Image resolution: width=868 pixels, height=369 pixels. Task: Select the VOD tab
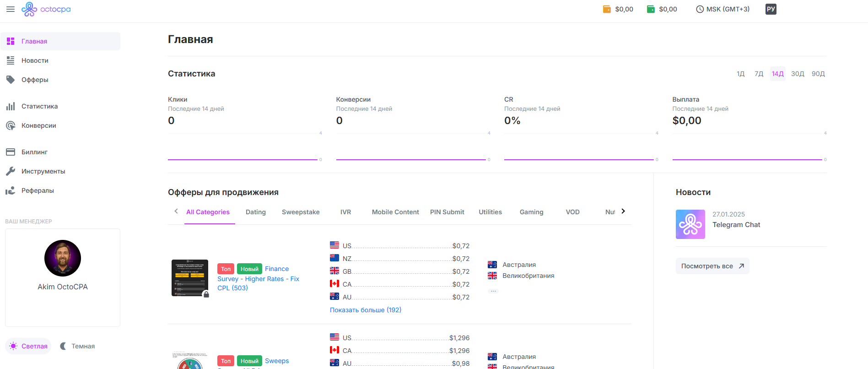[x=573, y=212]
